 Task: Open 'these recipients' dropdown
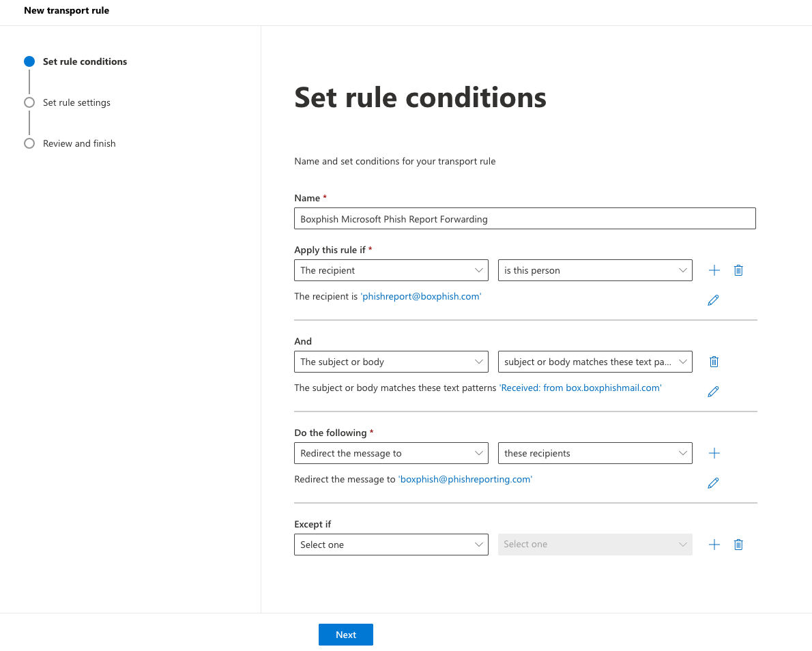595,453
